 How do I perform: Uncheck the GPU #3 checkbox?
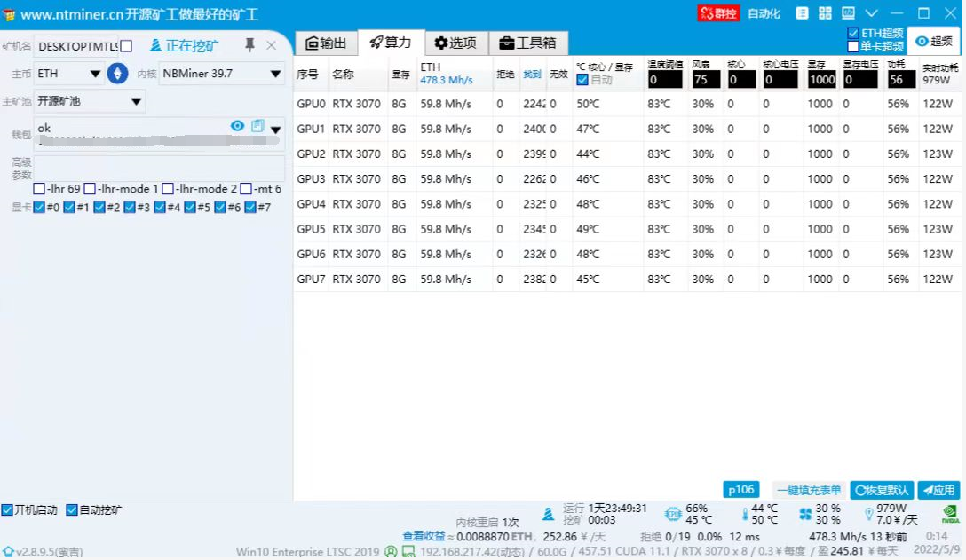[130, 208]
